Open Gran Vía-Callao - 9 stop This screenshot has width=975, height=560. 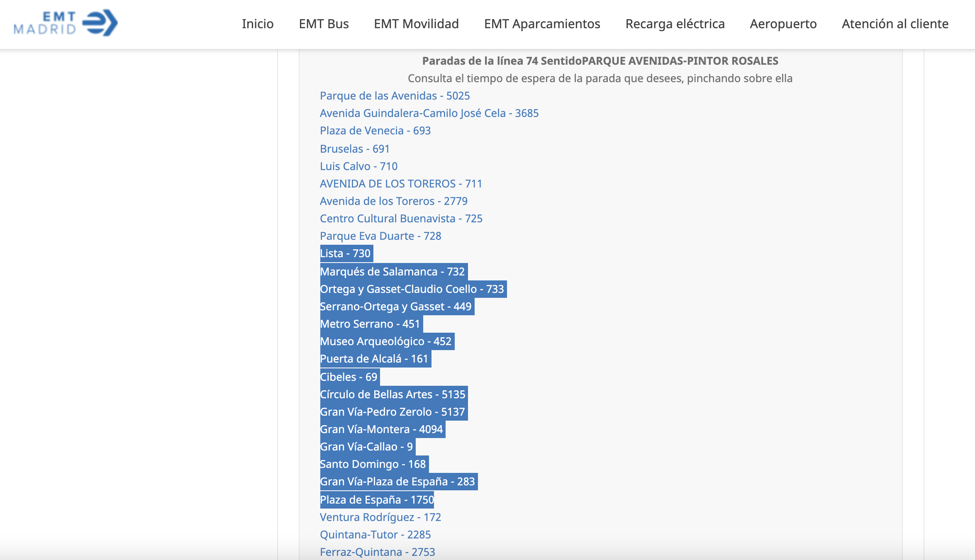pyautogui.click(x=366, y=447)
